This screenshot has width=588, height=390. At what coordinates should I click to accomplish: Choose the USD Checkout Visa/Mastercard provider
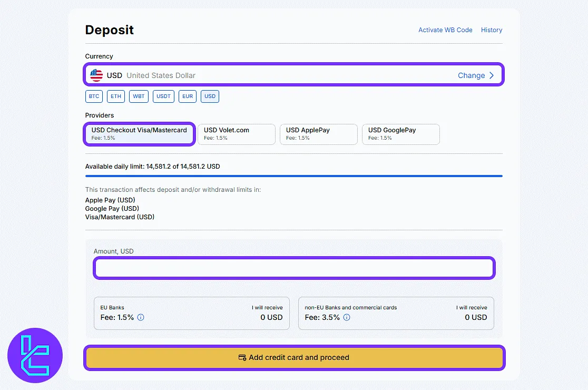click(139, 134)
